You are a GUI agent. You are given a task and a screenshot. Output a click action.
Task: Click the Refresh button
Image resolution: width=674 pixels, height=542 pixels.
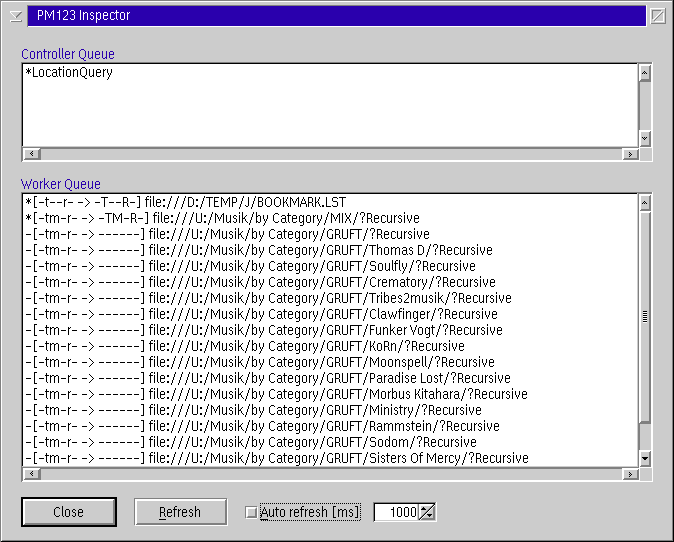click(180, 512)
